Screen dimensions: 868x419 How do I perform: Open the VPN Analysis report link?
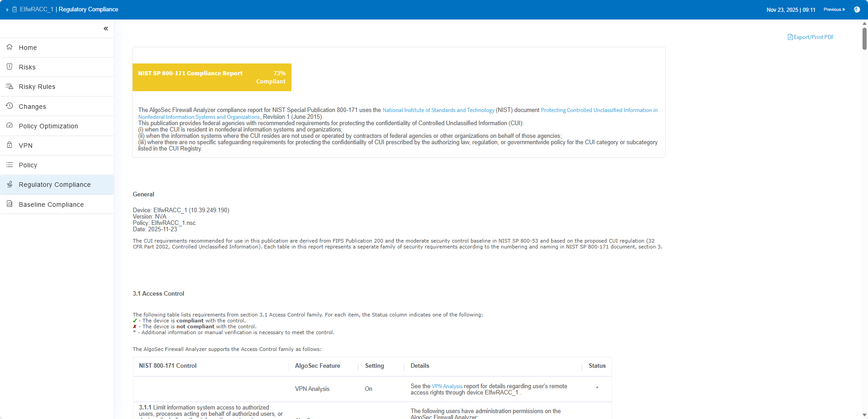coord(447,386)
